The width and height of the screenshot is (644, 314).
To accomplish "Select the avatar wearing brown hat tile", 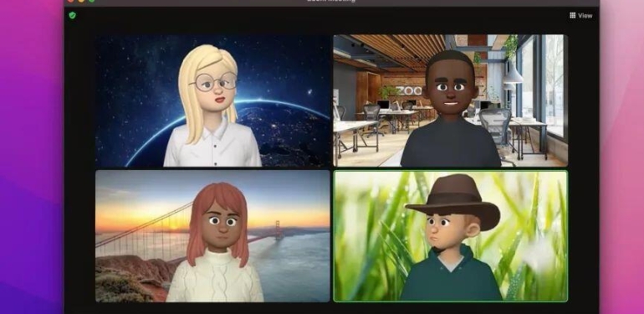I will tap(451, 236).
